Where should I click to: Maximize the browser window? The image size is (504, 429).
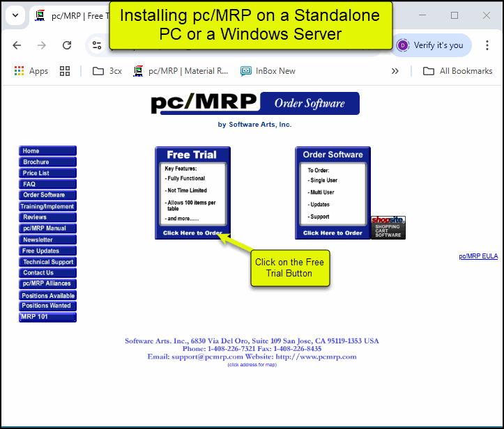pos(455,15)
